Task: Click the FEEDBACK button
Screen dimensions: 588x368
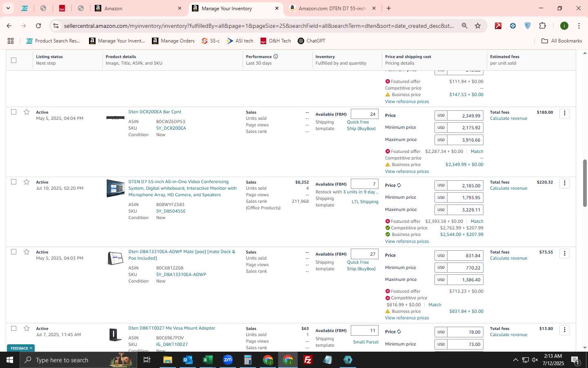Action: tap(19, 348)
